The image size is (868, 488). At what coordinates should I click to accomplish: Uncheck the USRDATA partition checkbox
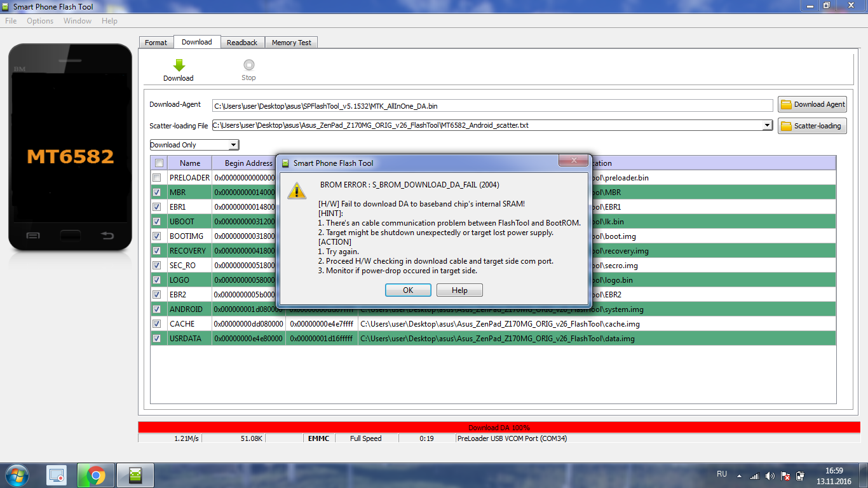[x=157, y=339]
